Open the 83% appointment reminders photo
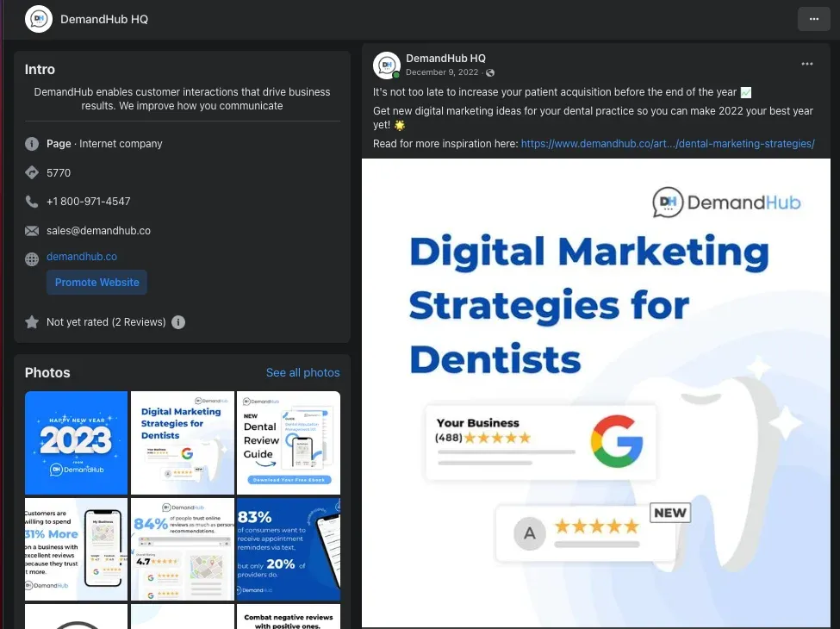Image resolution: width=840 pixels, height=629 pixels. [289, 549]
